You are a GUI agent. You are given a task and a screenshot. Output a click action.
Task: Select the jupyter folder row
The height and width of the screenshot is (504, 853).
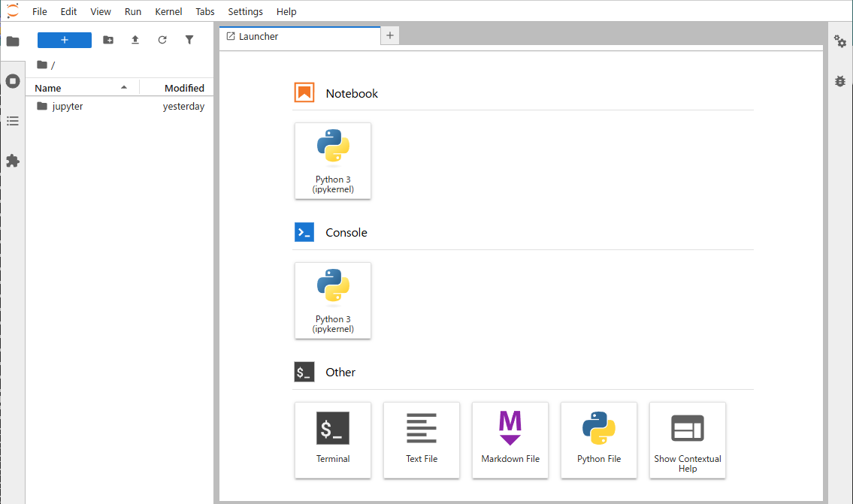(119, 106)
